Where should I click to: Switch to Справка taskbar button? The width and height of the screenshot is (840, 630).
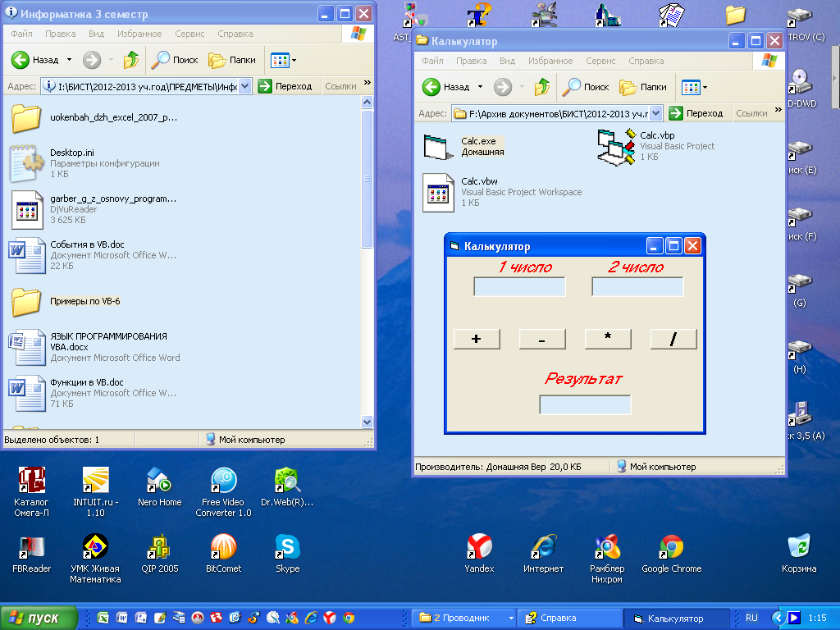click(x=569, y=619)
